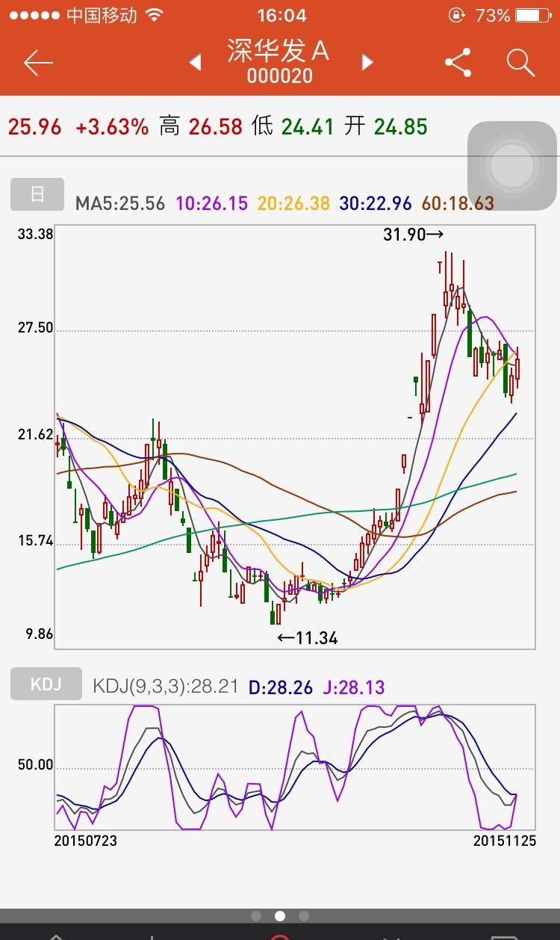Tap the 30:22.96 moving average label
The height and width of the screenshot is (940, 560).
pos(376,203)
